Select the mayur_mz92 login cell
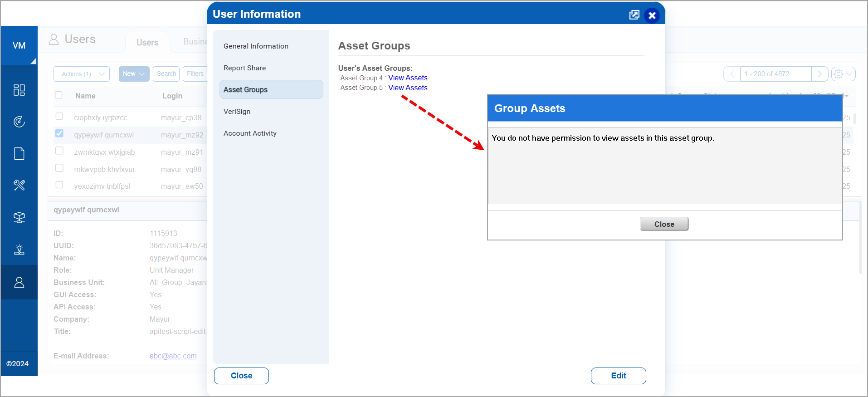The image size is (868, 397). (182, 135)
